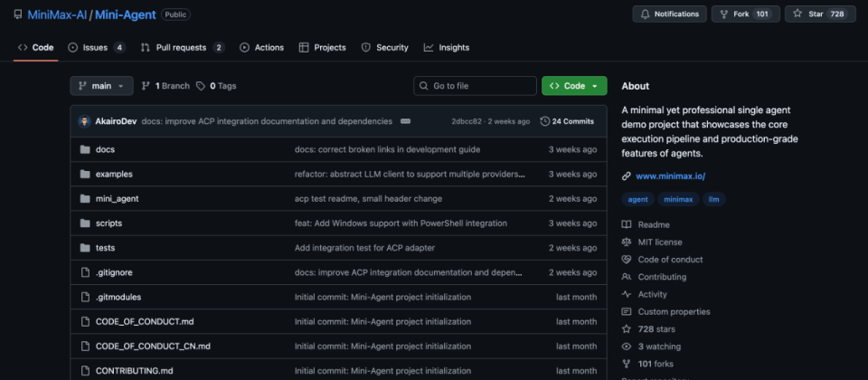
Task: Expand the main branch dropdown
Action: (x=101, y=86)
